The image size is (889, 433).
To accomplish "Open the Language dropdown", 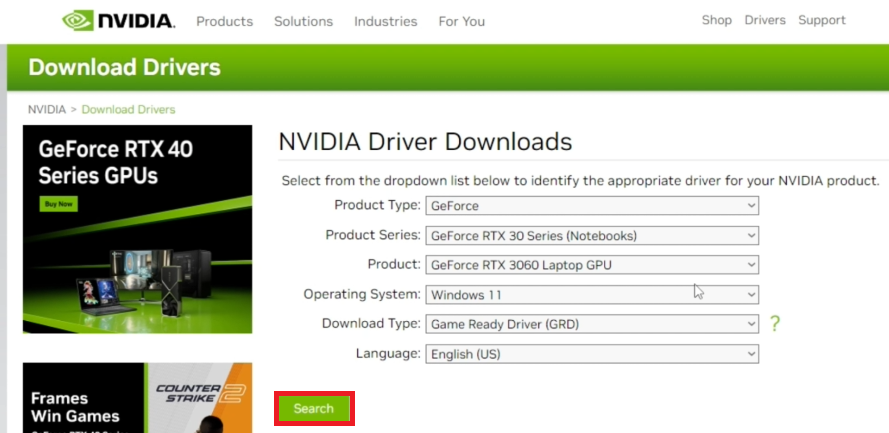I will pyautogui.click(x=592, y=354).
